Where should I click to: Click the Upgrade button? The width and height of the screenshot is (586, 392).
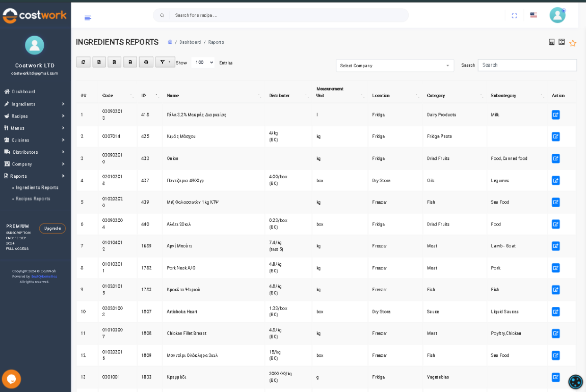[x=52, y=229]
